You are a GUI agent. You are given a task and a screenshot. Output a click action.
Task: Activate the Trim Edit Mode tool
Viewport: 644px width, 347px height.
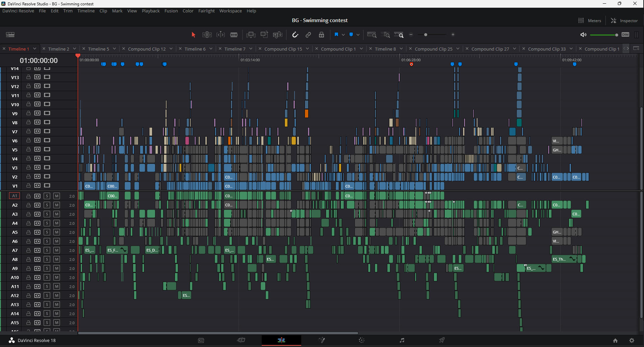pyautogui.click(x=207, y=35)
